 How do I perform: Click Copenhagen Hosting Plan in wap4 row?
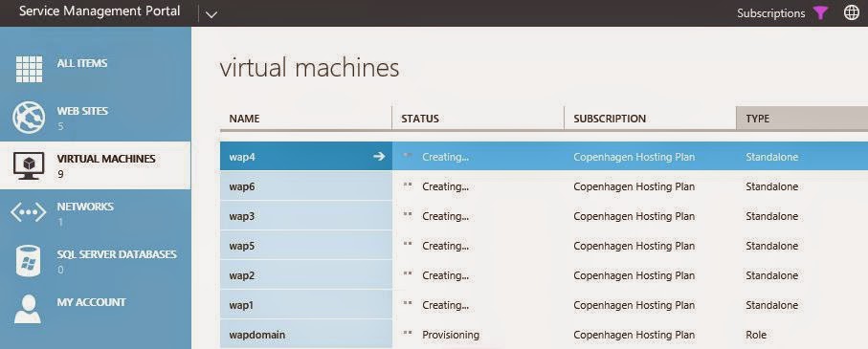634,157
